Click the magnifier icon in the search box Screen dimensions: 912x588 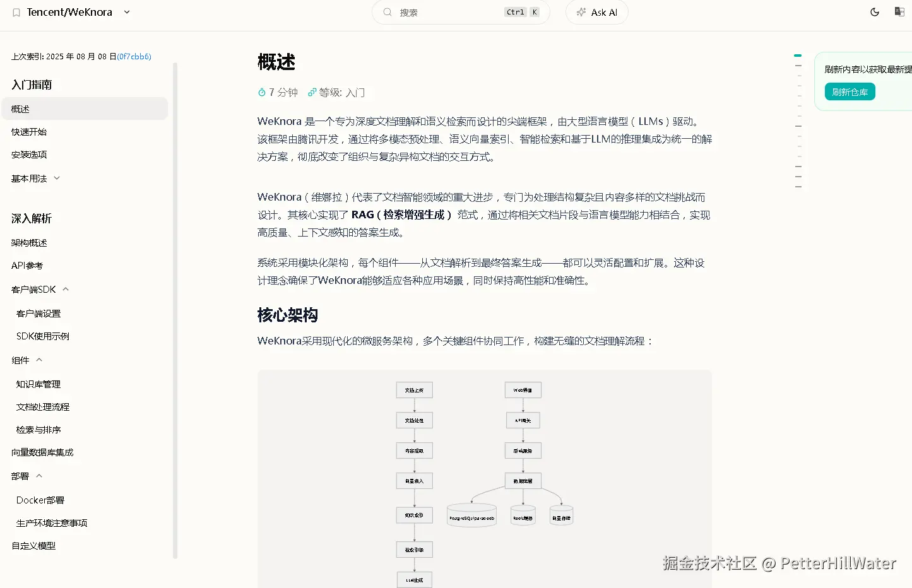pos(388,12)
